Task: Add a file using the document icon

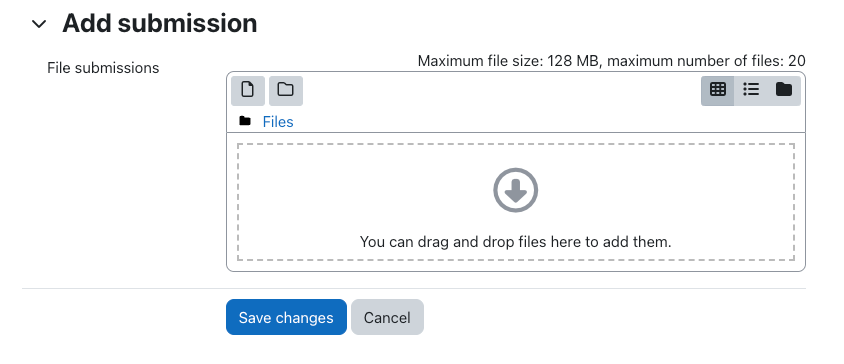Action: (x=248, y=90)
